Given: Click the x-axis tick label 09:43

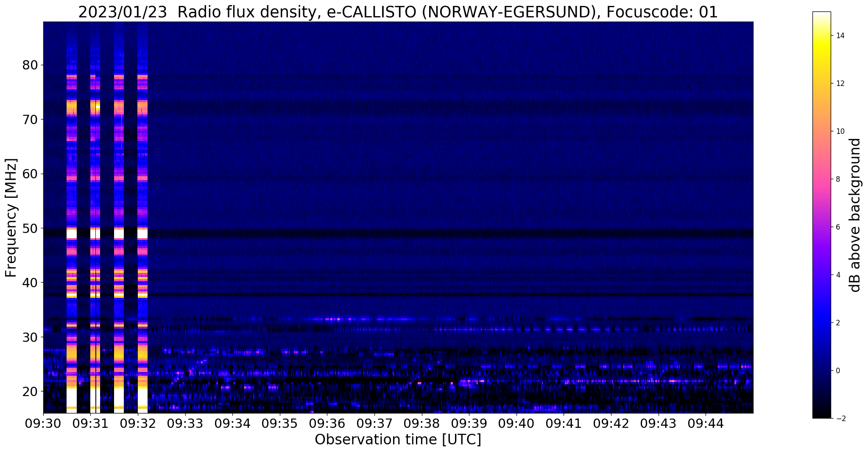Looking at the screenshot, I should click(x=659, y=424).
